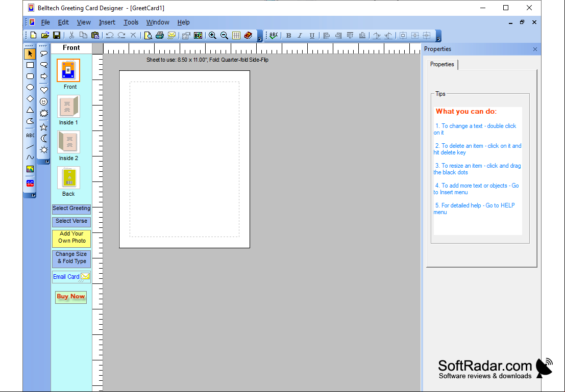
Task: Open the Window menu
Action: click(x=158, y=22)
